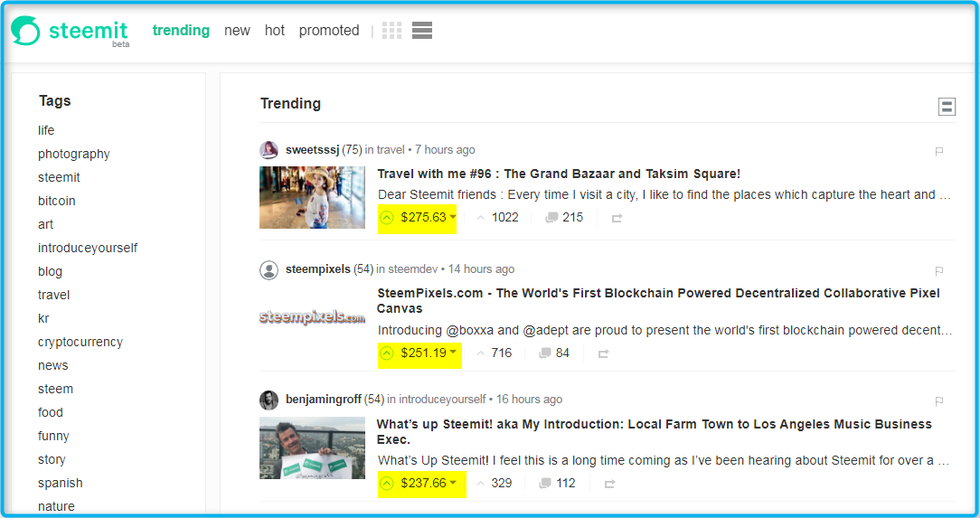Open sweetsssj avatar
The height and width of the screenshot is (518, 980).
tap(269, 150)
